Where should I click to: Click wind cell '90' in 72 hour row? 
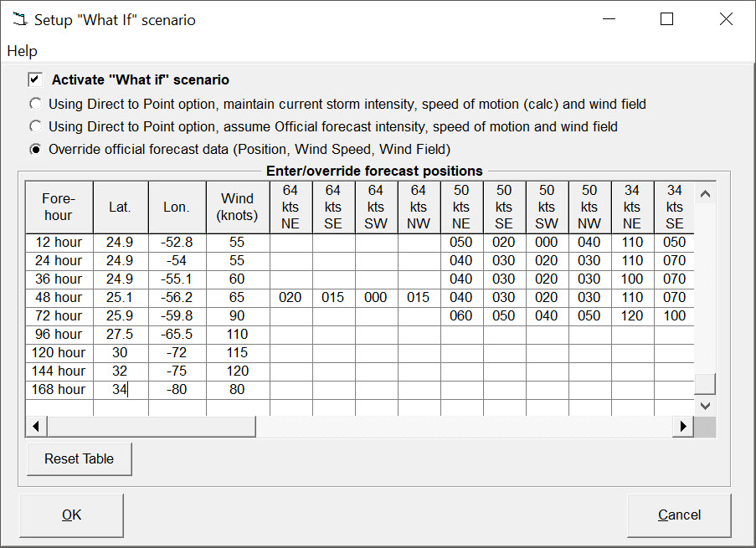coord(238,315)
